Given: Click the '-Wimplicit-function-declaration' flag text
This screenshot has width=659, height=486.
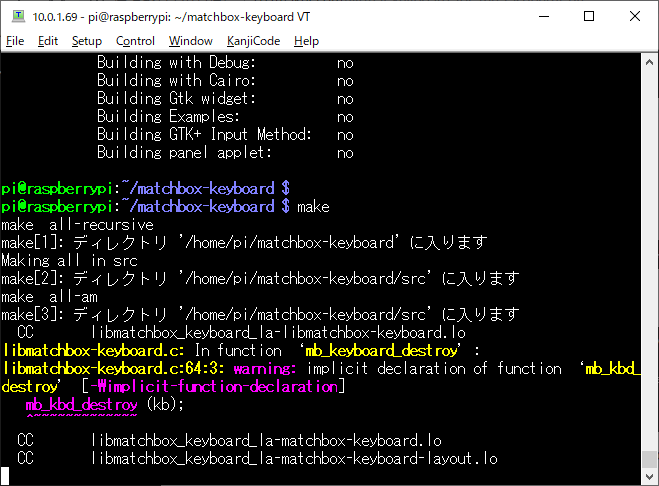Looking at the screenshot, I should (214, 386).
